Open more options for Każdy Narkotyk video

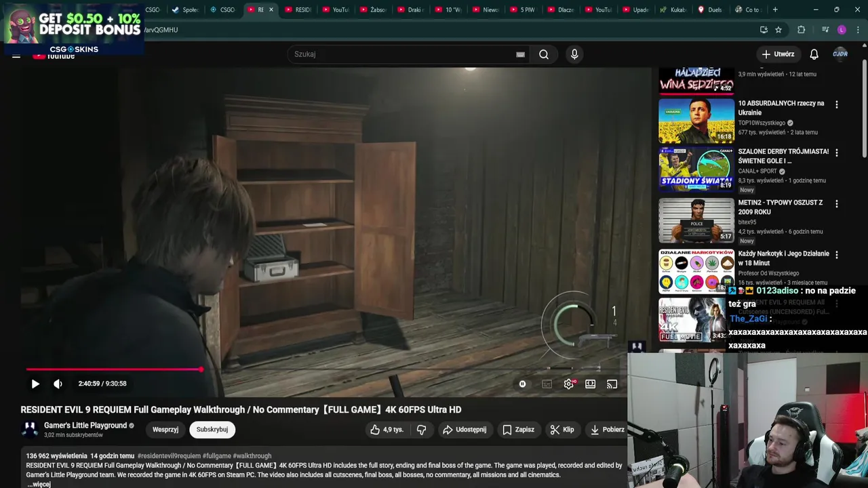(x=836, y=255)
